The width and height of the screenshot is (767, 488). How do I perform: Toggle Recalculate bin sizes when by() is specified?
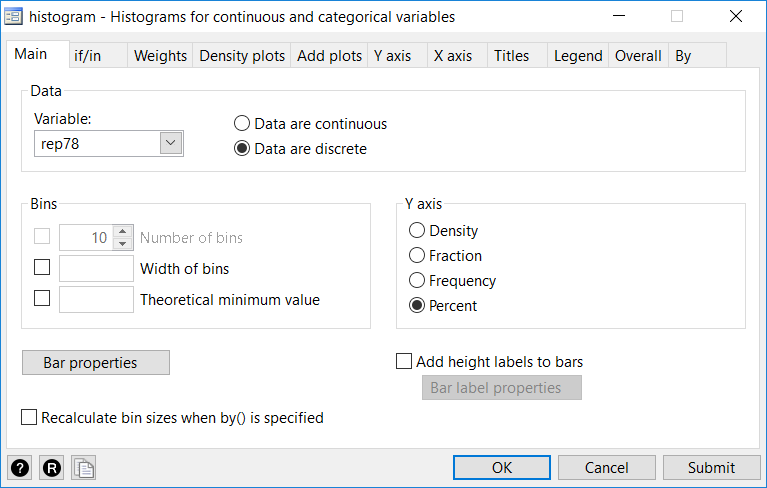coord(30,418)
